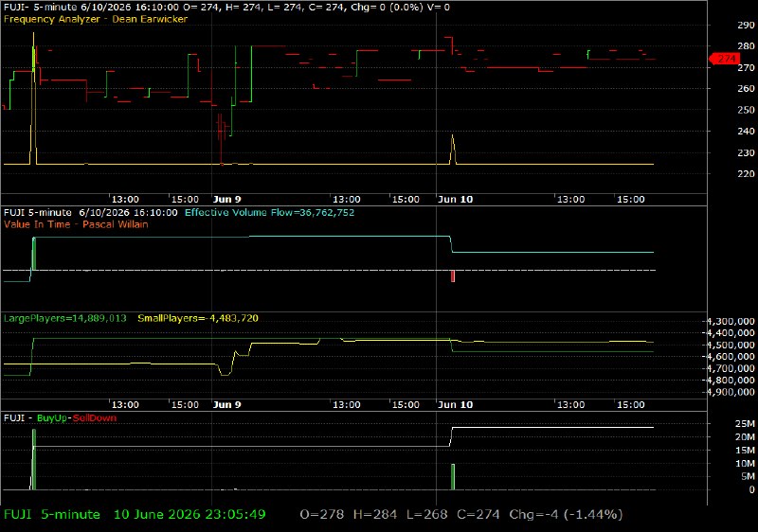
Task: Click the 25M label on volume axis
Action: click(x=745, y=424)
